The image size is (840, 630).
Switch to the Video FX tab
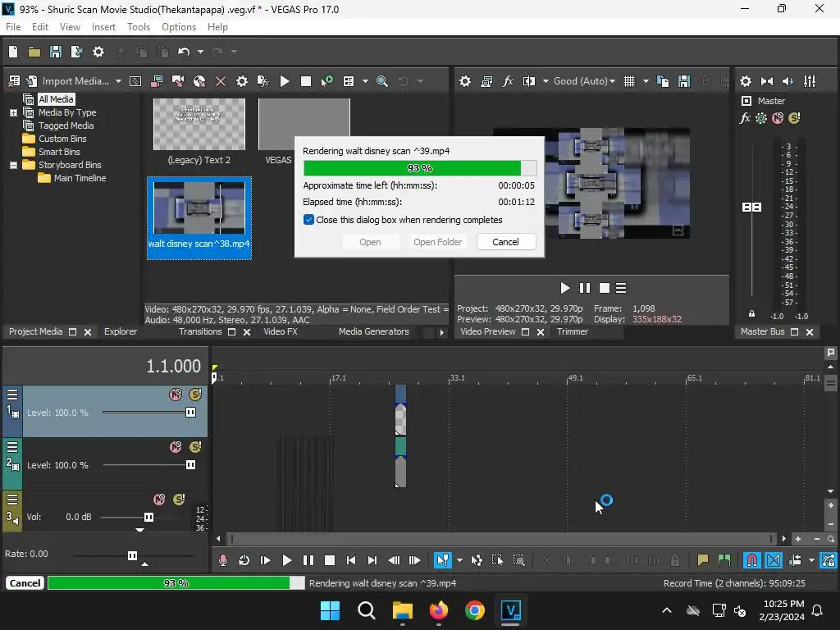click(281, 331)
